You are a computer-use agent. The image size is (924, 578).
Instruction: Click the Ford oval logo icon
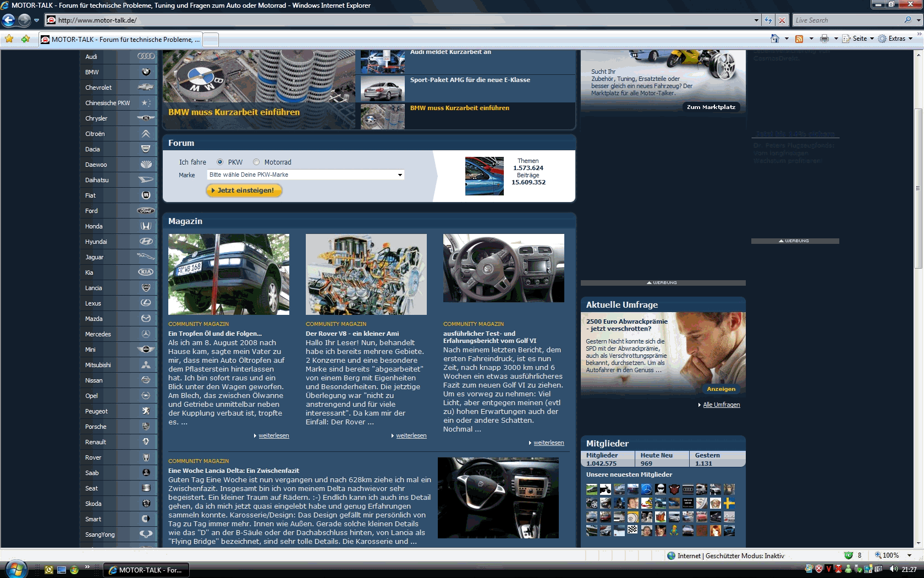click(x=146, y=210)
